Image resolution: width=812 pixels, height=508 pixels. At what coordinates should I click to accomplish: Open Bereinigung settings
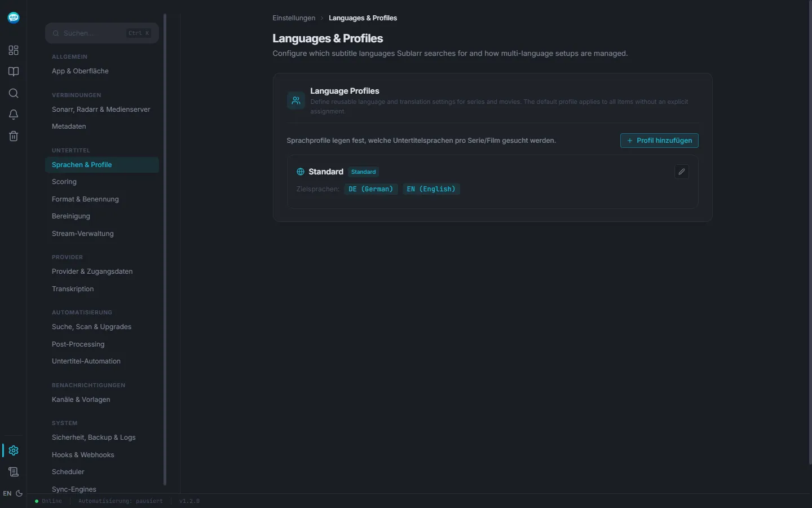click(x=102, y=216)
